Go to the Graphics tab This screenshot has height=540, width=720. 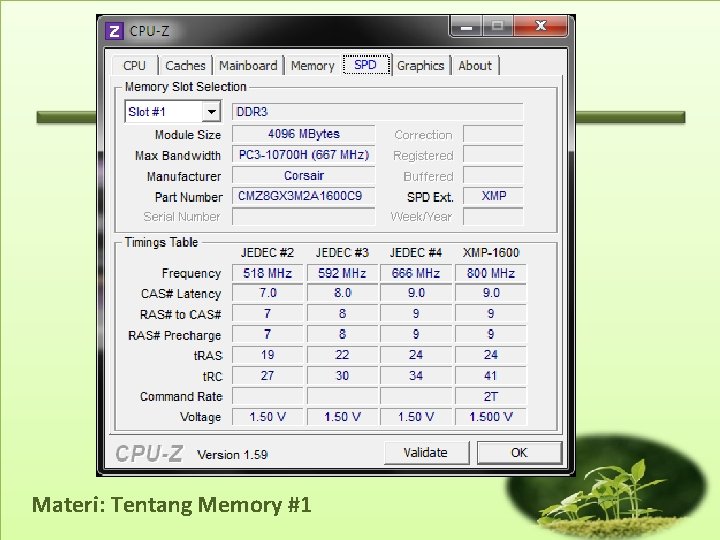421,66
